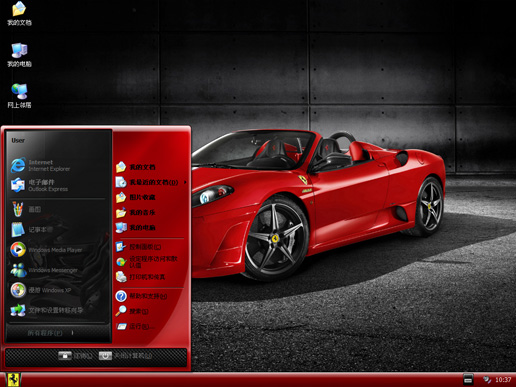516x387 pixels.
Task: Open the Paint program icon
Action: [18, 209]
